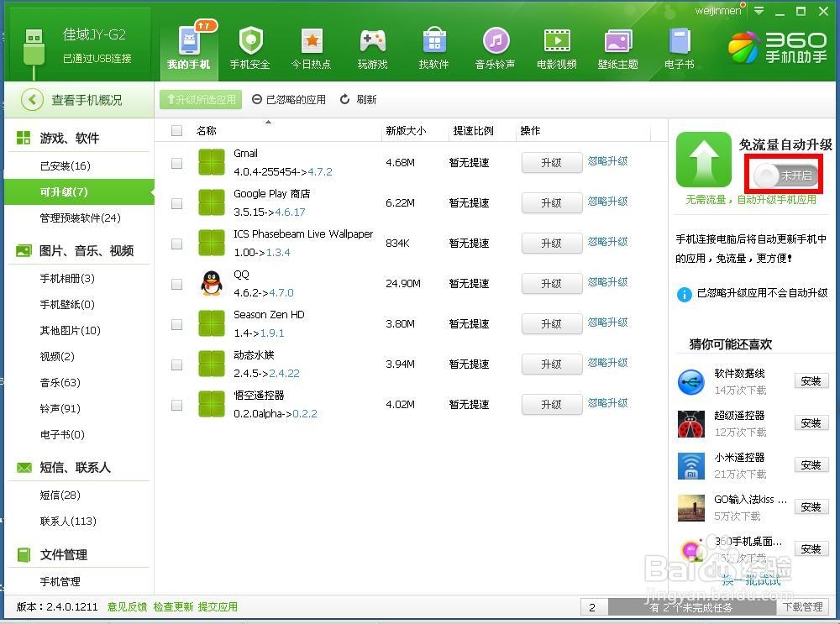Select 已安装(16) in sidebar
Viewport: 840px width, 624px height.
66,166
